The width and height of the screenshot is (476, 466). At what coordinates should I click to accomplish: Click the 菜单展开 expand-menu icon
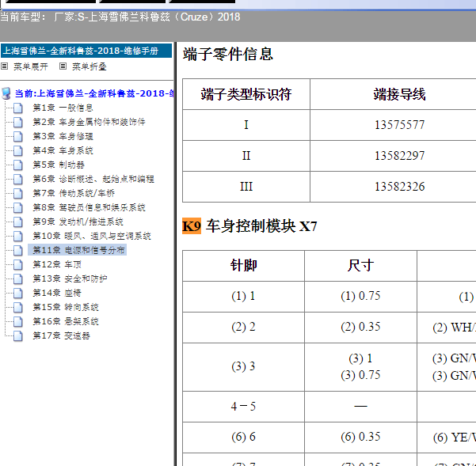click(x=4, y=66)
